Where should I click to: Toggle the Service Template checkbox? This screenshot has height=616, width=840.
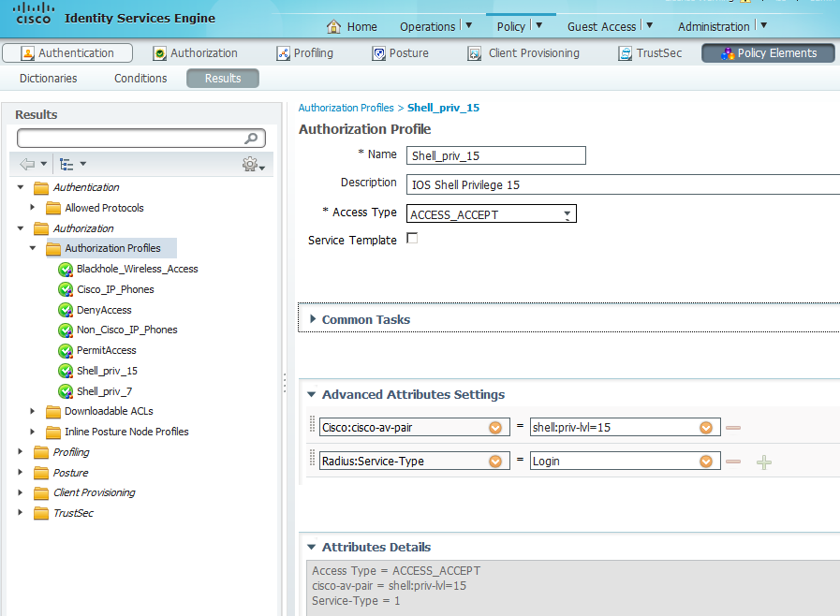[x=412, y=239]
